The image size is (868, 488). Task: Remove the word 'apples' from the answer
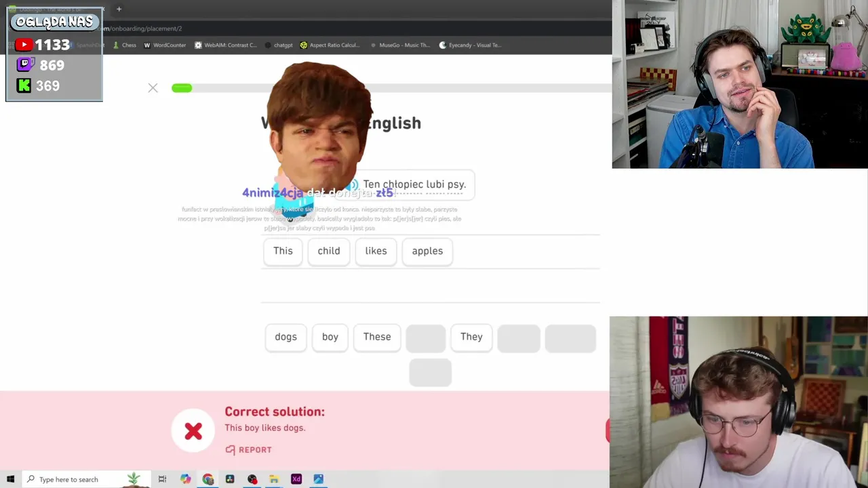(427, 251)
